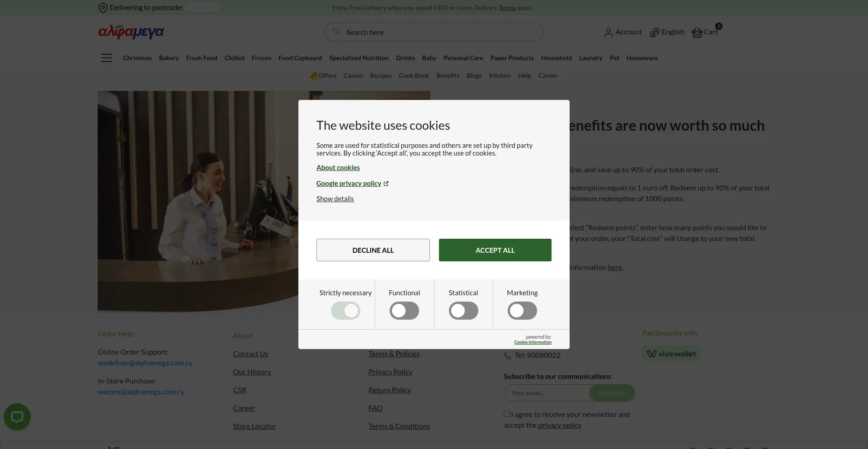
Task: Click the shopping cart basket icon
Action: [x=697, y=33]
